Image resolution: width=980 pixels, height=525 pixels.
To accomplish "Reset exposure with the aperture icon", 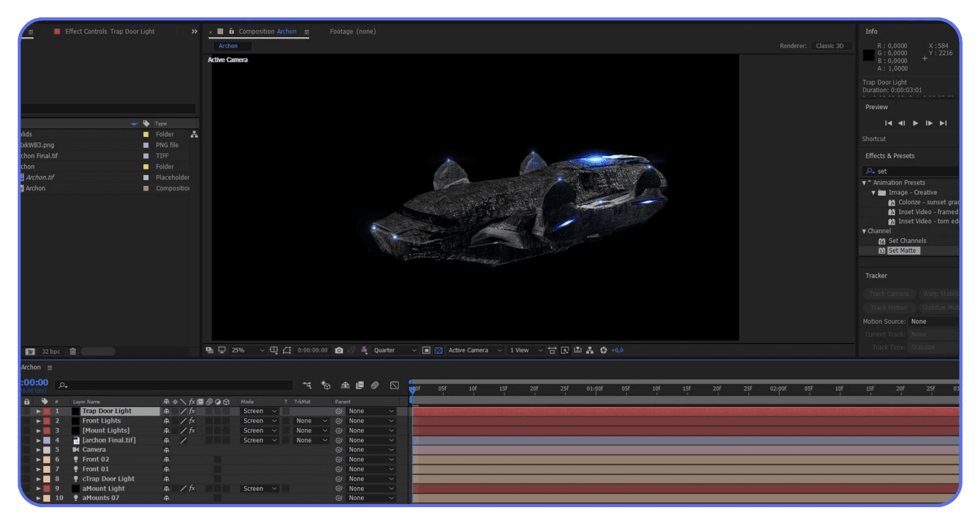I will click(604, 350).
